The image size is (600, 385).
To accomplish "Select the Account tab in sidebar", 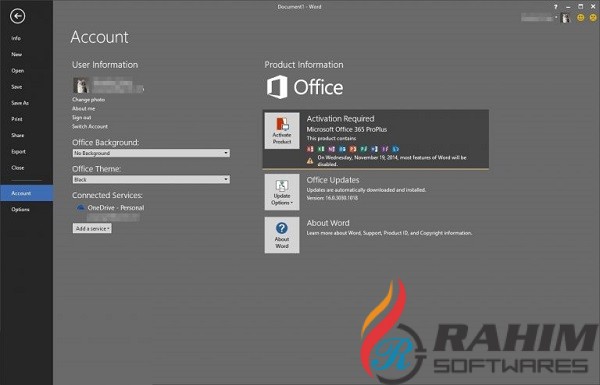I will click(27, 193).
